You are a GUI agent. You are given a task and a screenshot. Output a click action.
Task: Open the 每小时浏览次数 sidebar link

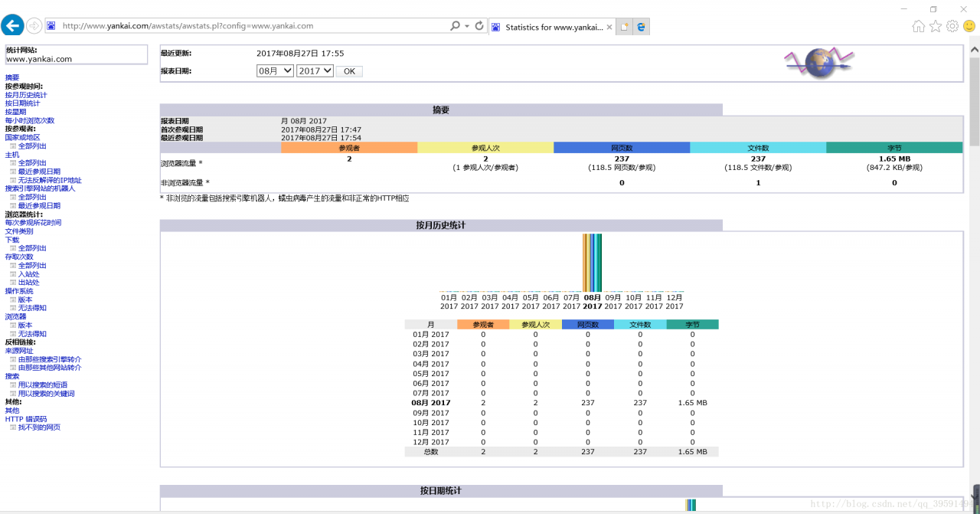[30, 119]
